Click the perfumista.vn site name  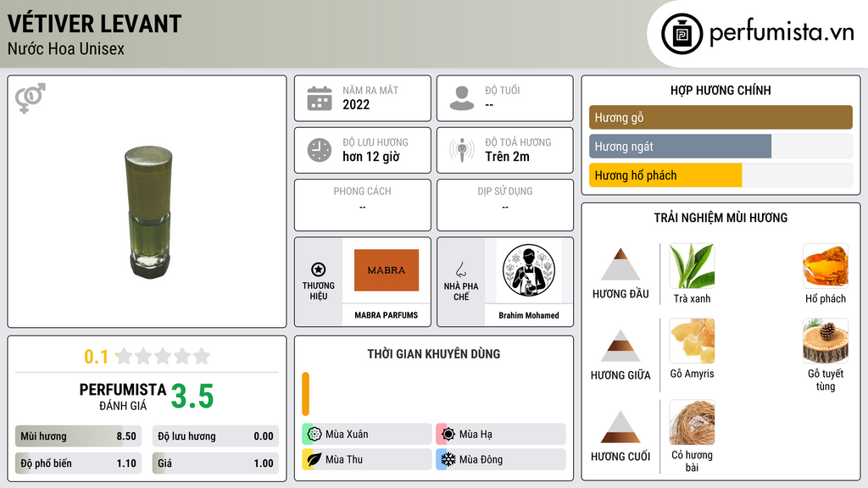click(x=782, y=33)
